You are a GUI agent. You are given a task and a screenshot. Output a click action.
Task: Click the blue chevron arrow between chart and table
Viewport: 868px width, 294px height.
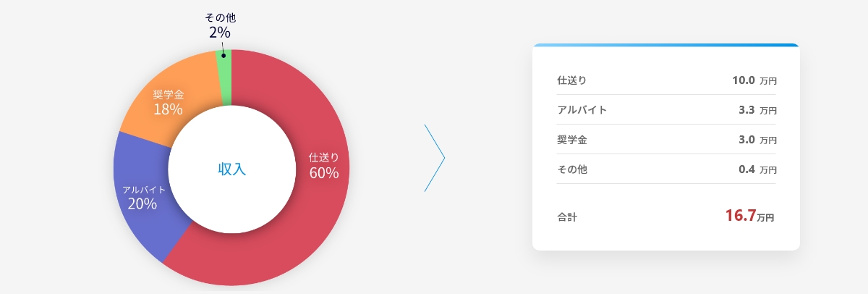pyautogui.click(x=434, y=158)
